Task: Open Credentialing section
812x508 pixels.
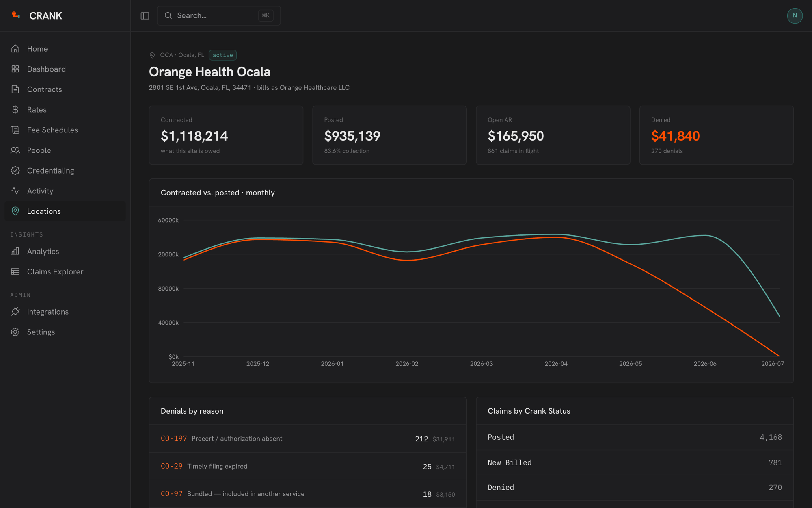Action: [65, 171]
